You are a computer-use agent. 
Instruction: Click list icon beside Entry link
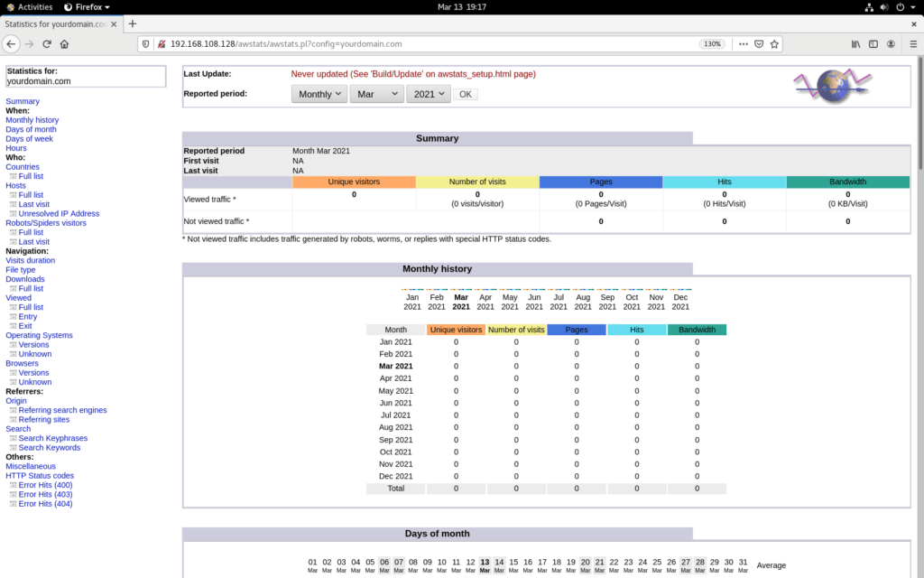tap(13, 317)
